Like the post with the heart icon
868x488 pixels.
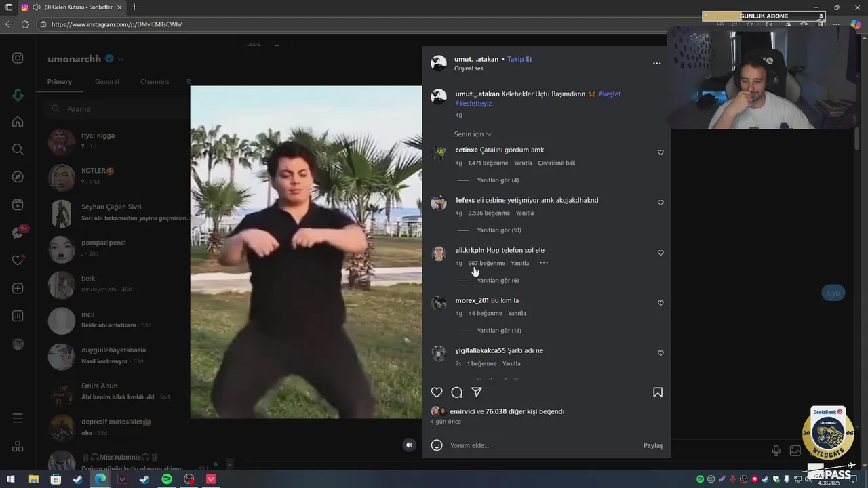[x=437, y=392]
